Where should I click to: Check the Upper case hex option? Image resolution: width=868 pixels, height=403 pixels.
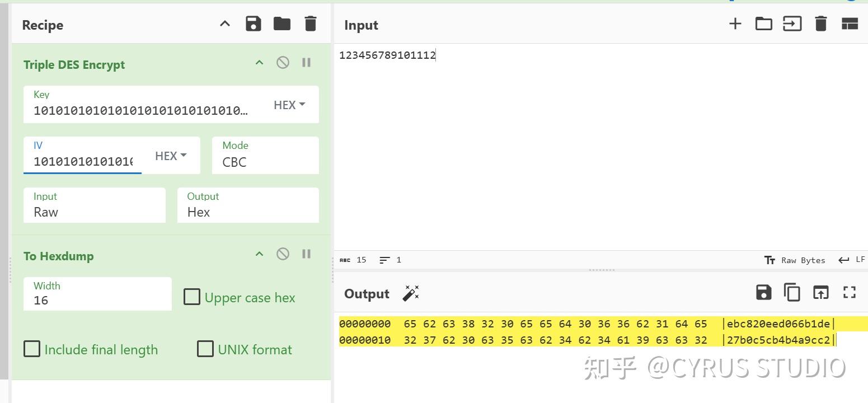(x=192, y=297)
